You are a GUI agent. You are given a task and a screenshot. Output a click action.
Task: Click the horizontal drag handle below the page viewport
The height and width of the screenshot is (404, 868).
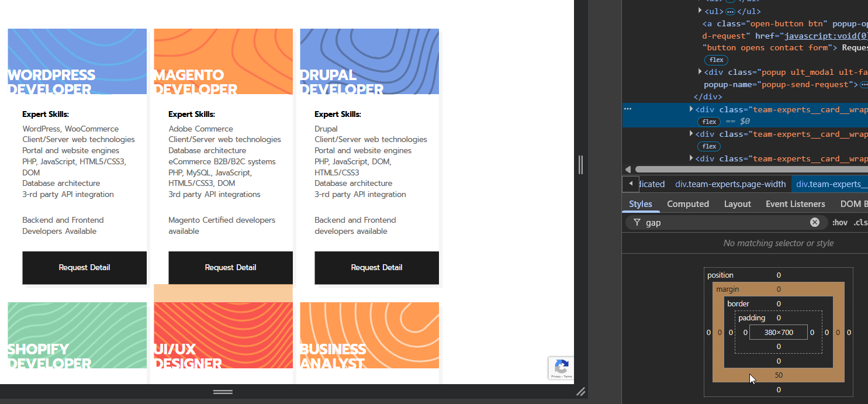[x=223, y=392]
